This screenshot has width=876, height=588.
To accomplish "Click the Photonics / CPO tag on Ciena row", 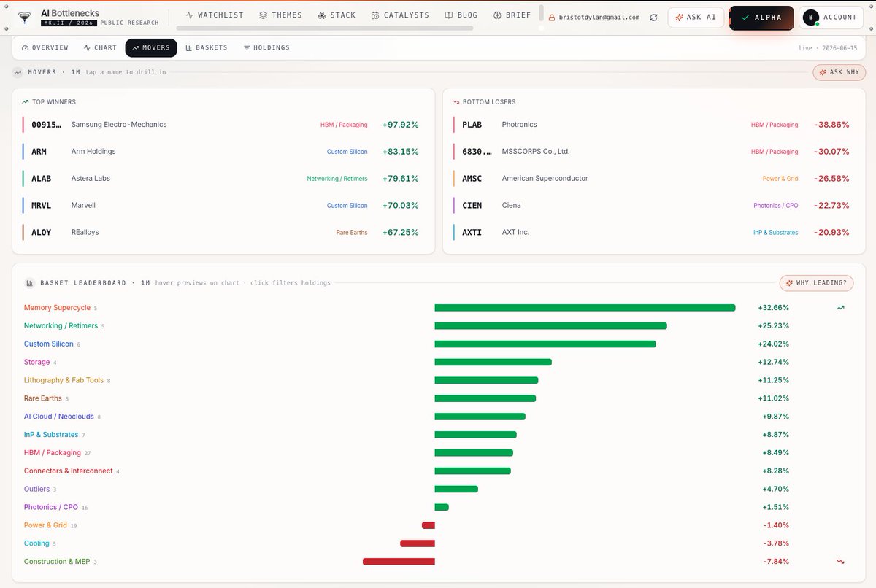I will point(776,206).
